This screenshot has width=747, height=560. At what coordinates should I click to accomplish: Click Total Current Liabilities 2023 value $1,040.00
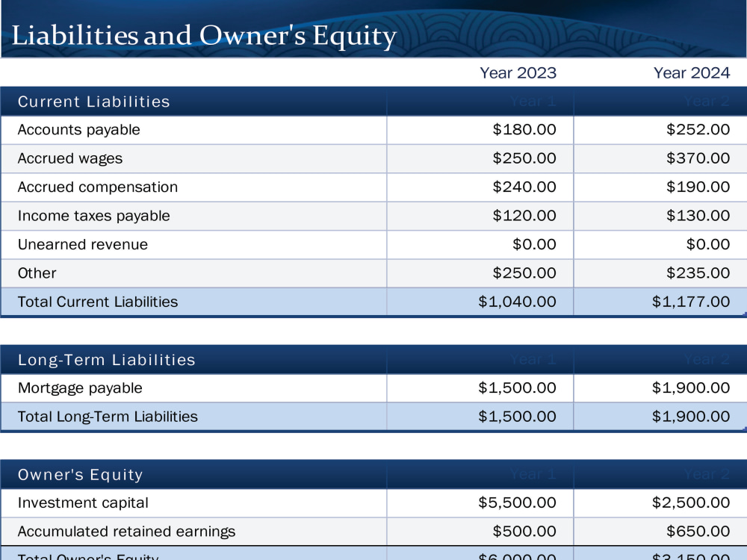pyautogui.click(x=517, y=302)
